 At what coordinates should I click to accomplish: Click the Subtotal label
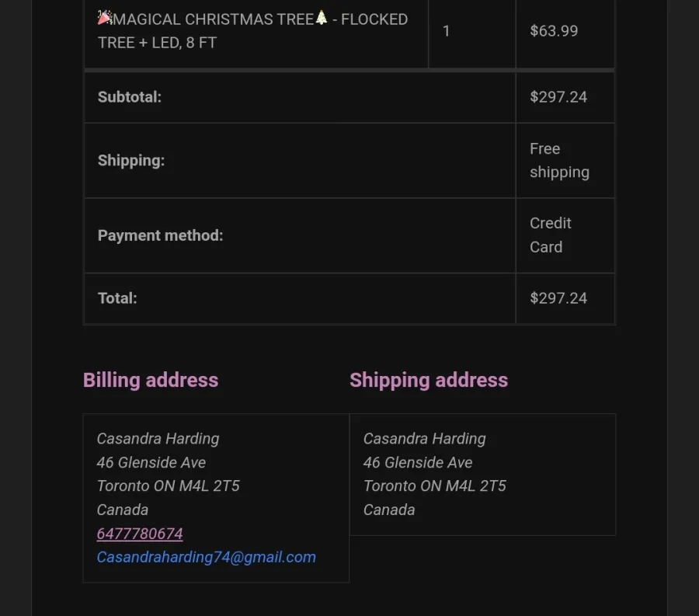[129, 97]
